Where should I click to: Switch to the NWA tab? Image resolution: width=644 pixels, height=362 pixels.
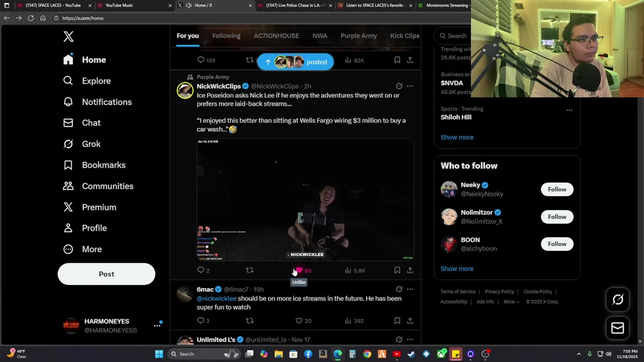(x=319, y=36)
